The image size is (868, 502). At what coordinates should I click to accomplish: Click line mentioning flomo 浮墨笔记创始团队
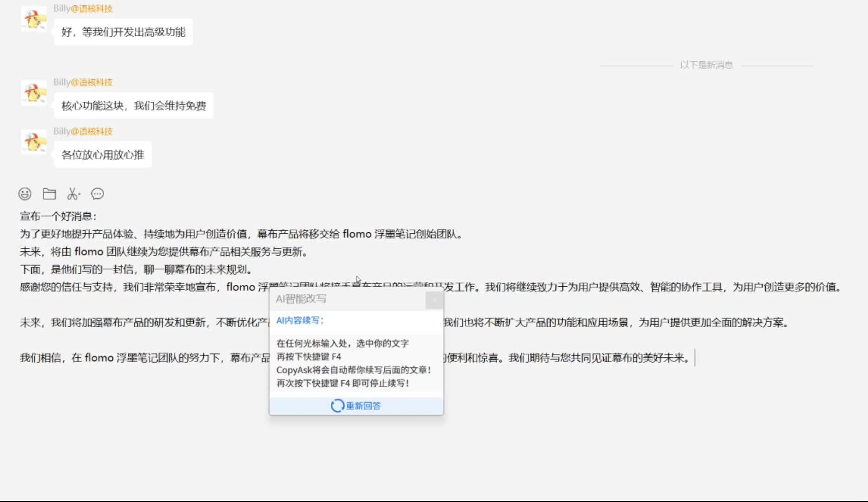(242, 234)
